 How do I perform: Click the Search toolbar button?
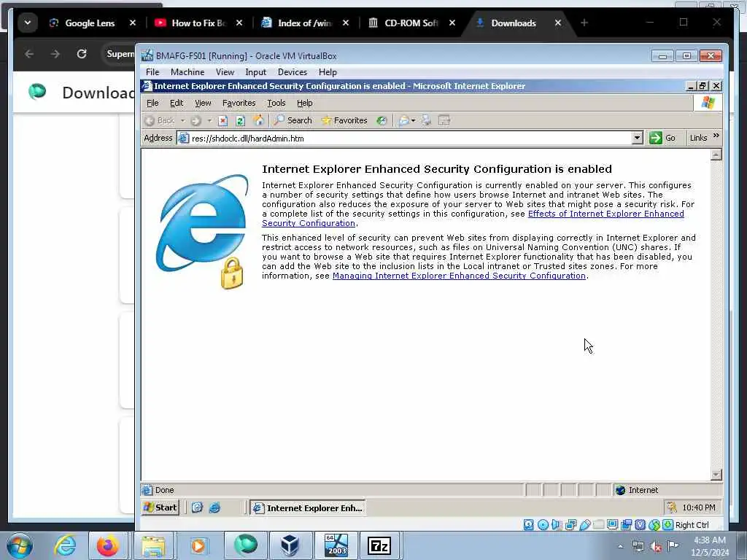(x=293, y=120)
